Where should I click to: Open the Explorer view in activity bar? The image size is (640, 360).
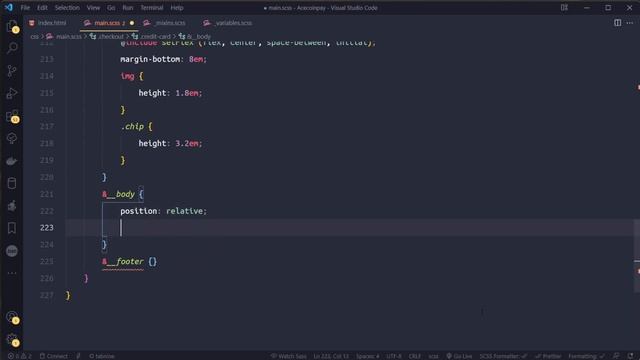pos(12,27)
